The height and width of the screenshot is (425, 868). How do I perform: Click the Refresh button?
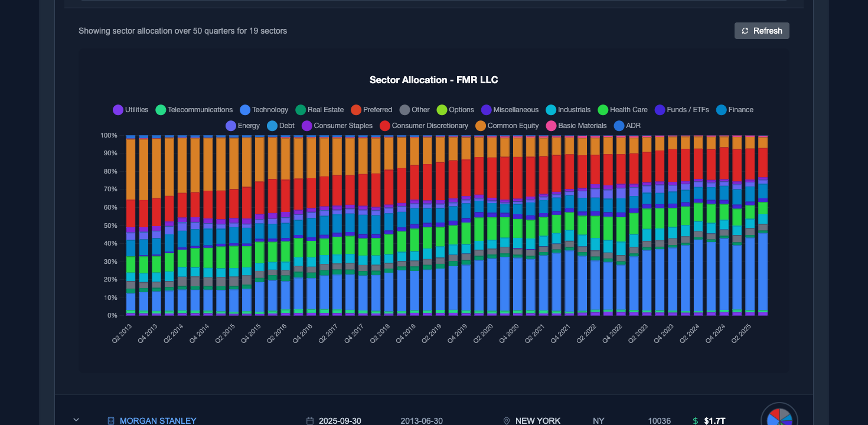(762, 31)
